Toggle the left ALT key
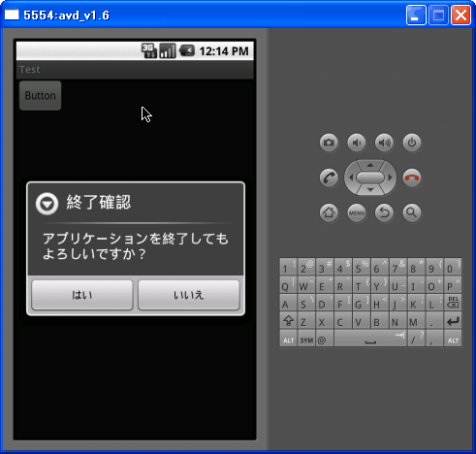This screenshot has width=476, height=454. click(288, 340)
